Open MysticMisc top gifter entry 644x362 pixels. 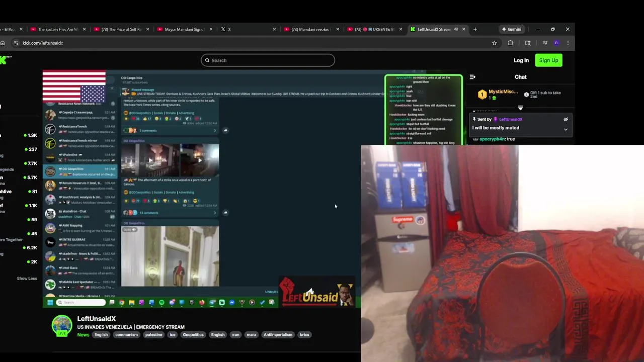click(x=497, y=94)
